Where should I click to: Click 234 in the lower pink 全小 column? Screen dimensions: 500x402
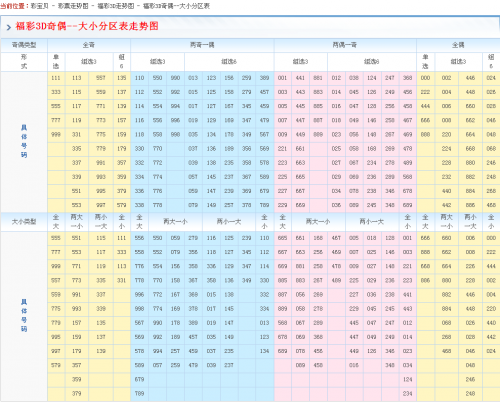pyautogui.click(x=408, y=394)
